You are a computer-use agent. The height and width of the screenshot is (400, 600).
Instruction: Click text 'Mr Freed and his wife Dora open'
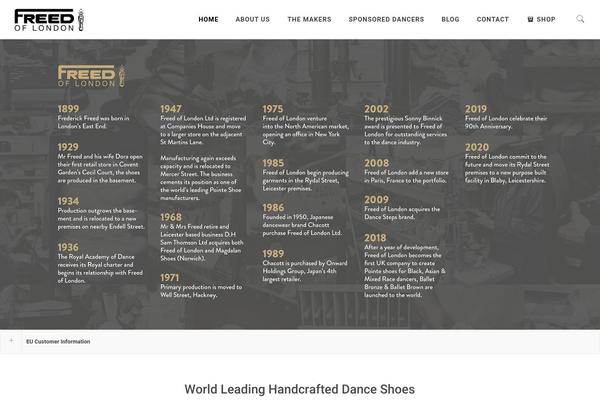pyautogui.click(x=100, y=157)
